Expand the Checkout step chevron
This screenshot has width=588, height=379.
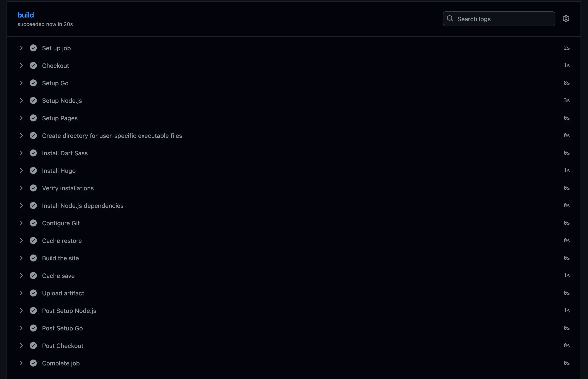point(21,65)
